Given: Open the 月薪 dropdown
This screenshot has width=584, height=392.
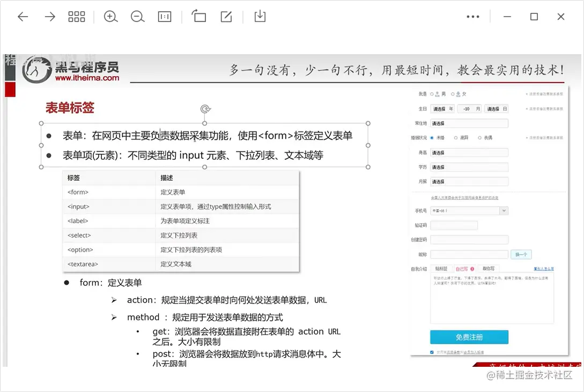Looking at the screenshot, I should [469, 182].
